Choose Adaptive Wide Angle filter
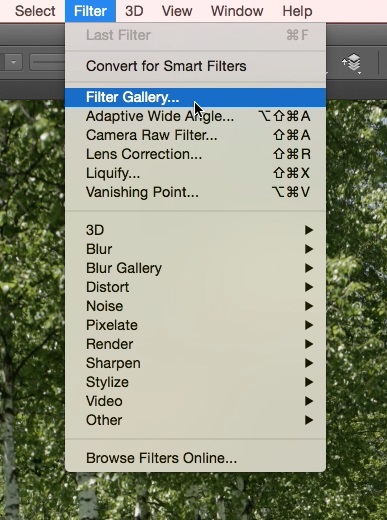Viewport: 387px width, 520px height. [195, 116]
